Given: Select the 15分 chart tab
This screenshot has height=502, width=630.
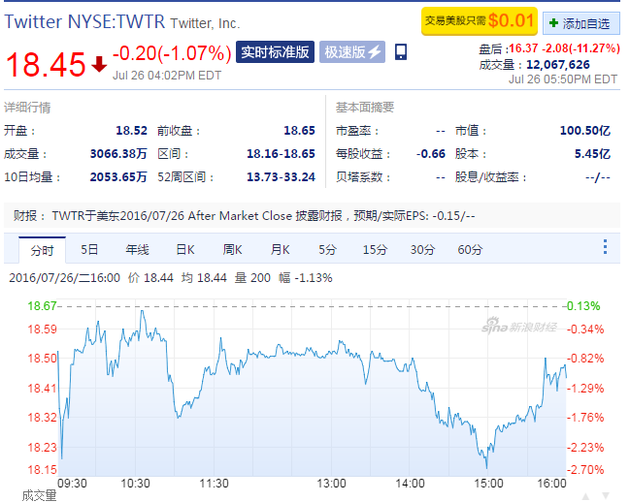Looking at the screenshot, I should (375, 250).
